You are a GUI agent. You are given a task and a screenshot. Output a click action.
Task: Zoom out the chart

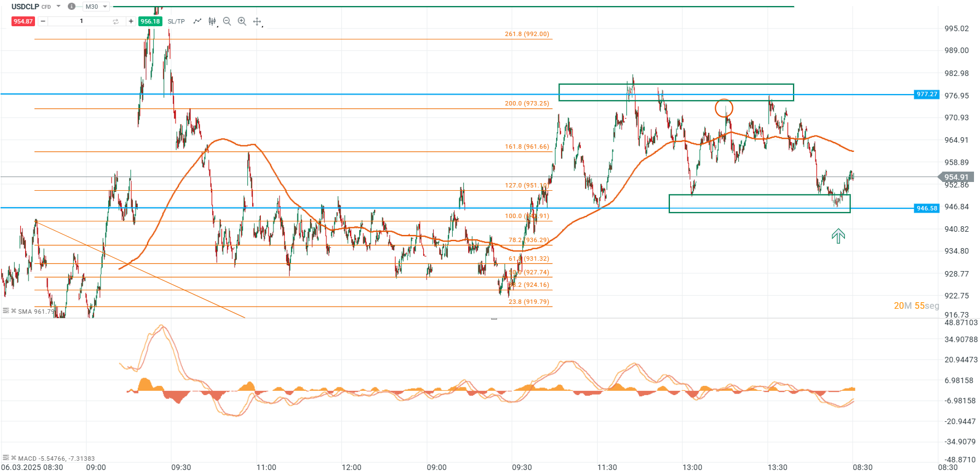[227, 21]
